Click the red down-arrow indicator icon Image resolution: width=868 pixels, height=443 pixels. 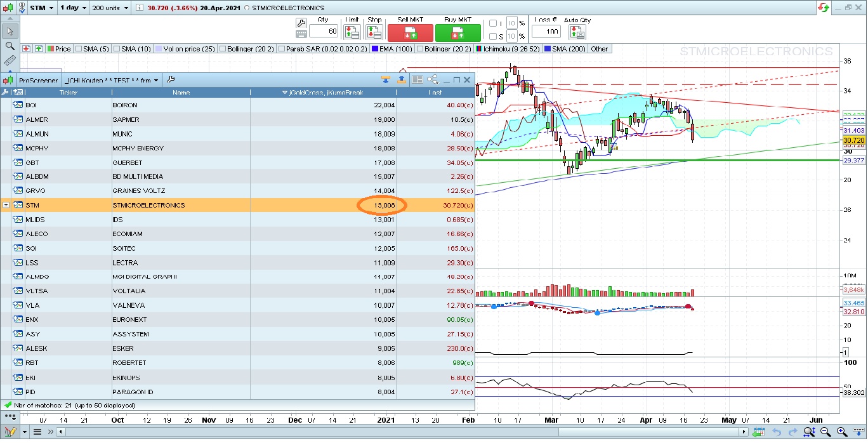(26, 48)
